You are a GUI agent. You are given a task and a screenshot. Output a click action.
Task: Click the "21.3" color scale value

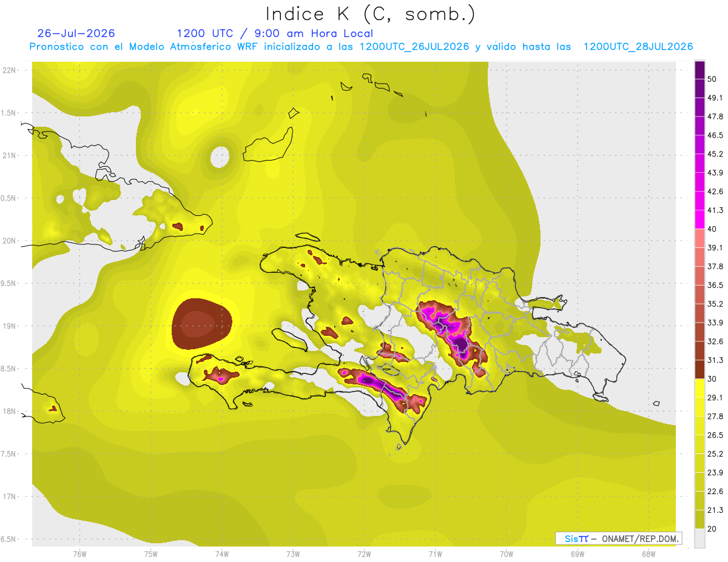(x=716, y=510)
